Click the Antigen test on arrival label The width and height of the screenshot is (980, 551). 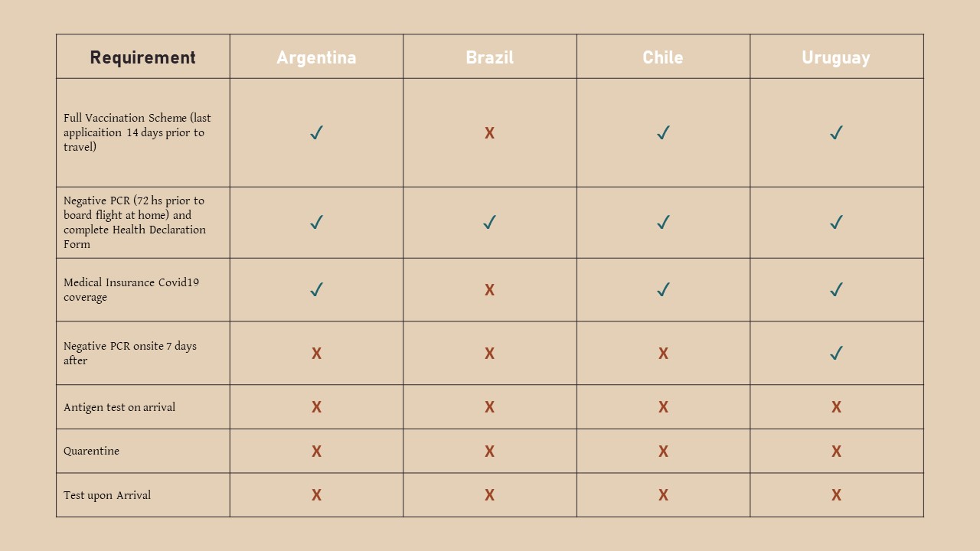click(119, 407)
